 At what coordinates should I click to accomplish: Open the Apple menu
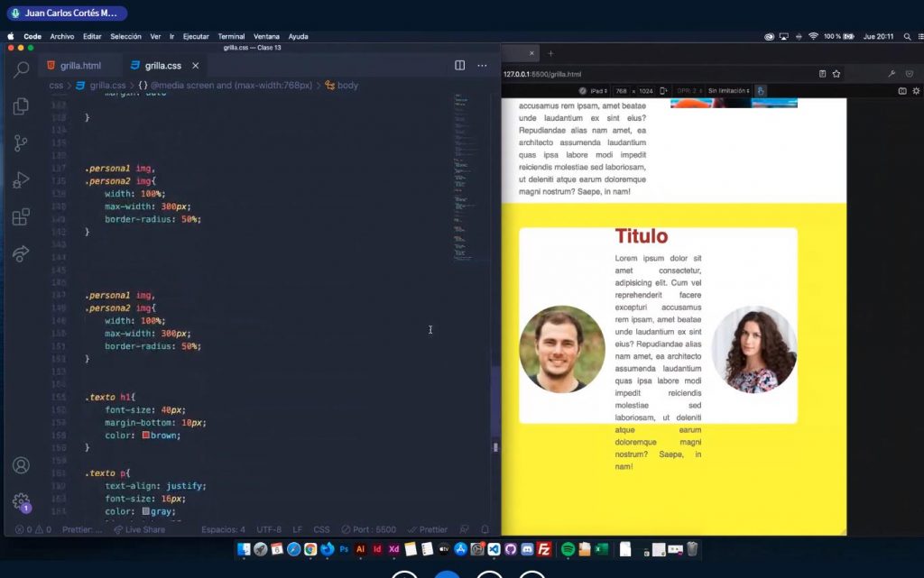pyautogui.click(x=11, y=36)
